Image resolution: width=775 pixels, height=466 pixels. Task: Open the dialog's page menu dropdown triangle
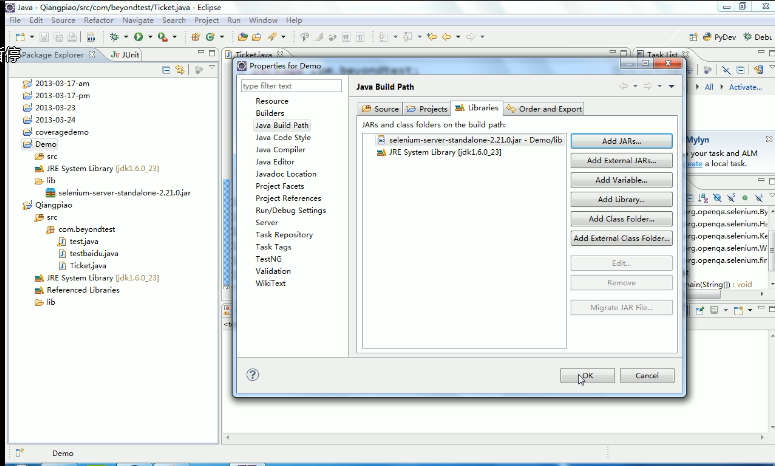point(671,86)
